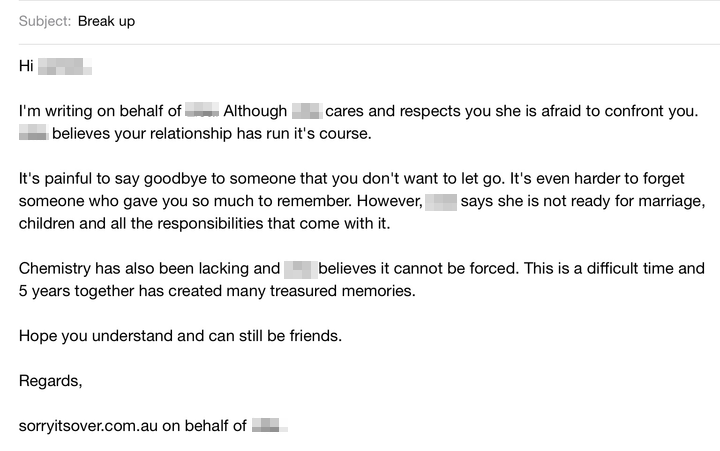
Task: Click the line "Hope you understand and can still be friends."
Action: (x=180, y=335)
